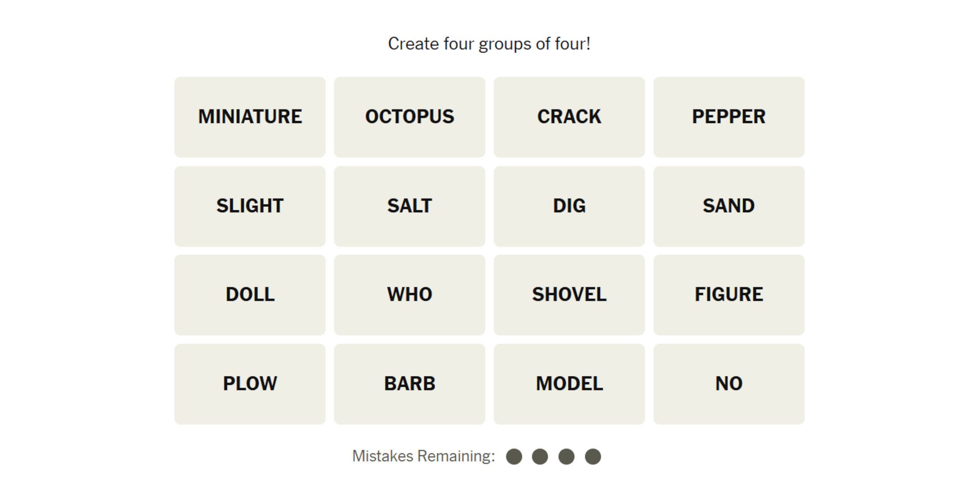Click the third mistakes remaining dot

pyautogui.click(x=566, y=457)
